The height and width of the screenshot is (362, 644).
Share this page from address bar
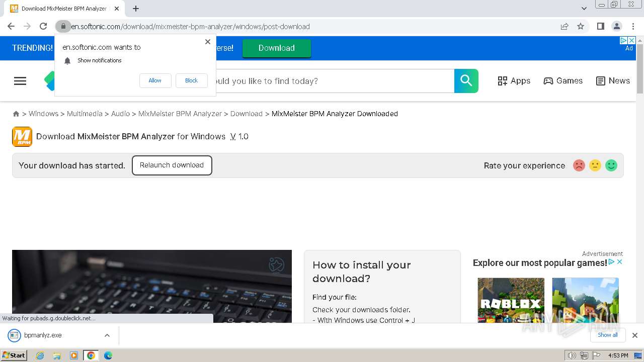click(565, 27)
